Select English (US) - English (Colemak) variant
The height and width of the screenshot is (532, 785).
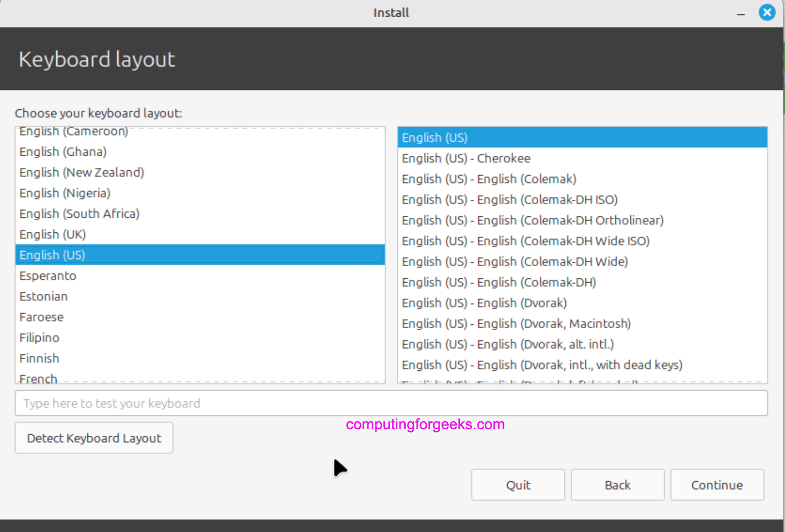(x=489, y=179)
